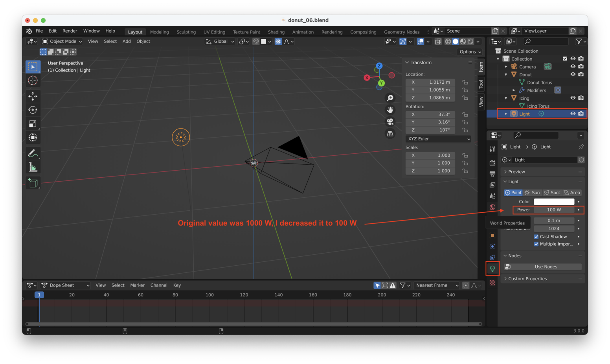The image size is (610, 364).
Task: Expand the Custom Properties panel
Action: click(527, 279)
